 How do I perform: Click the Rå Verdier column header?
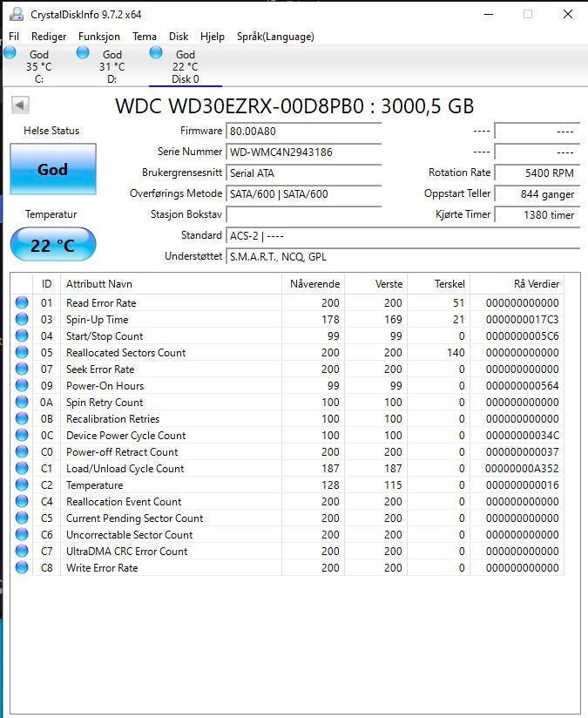click(517, 284)
